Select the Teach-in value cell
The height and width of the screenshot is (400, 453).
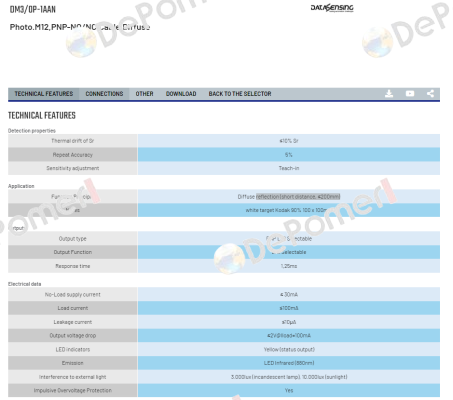click(289, 168)
